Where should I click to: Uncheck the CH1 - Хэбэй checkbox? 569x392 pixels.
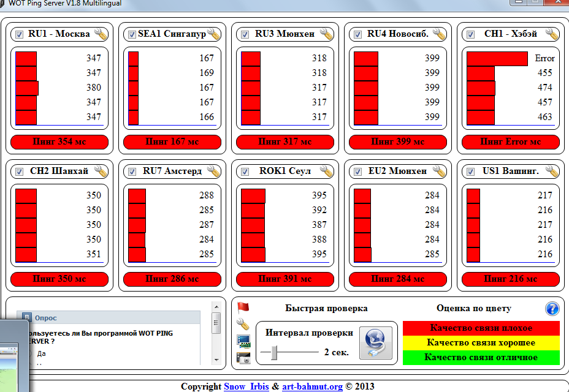(x=471, y=34)
